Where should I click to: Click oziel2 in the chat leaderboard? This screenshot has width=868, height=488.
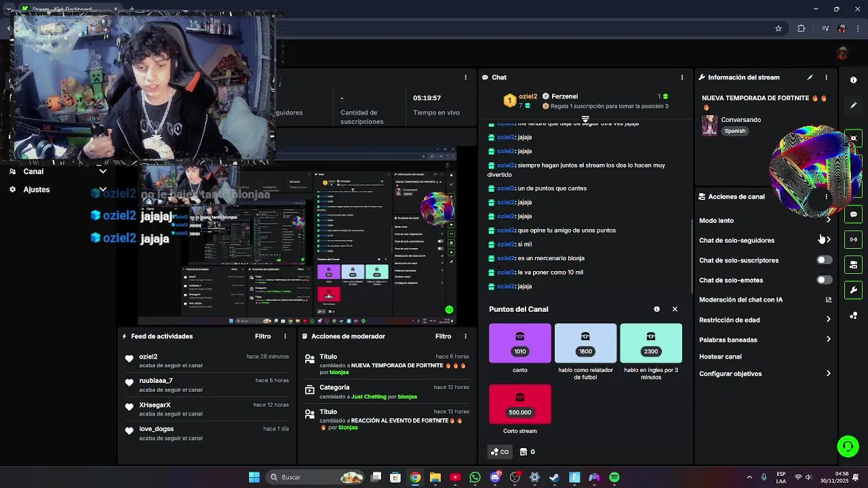[528, 96]
